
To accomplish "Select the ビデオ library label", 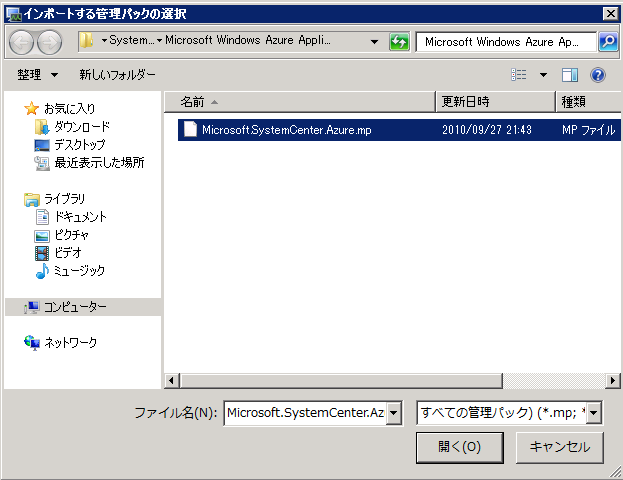I will (x=68, y=253).
